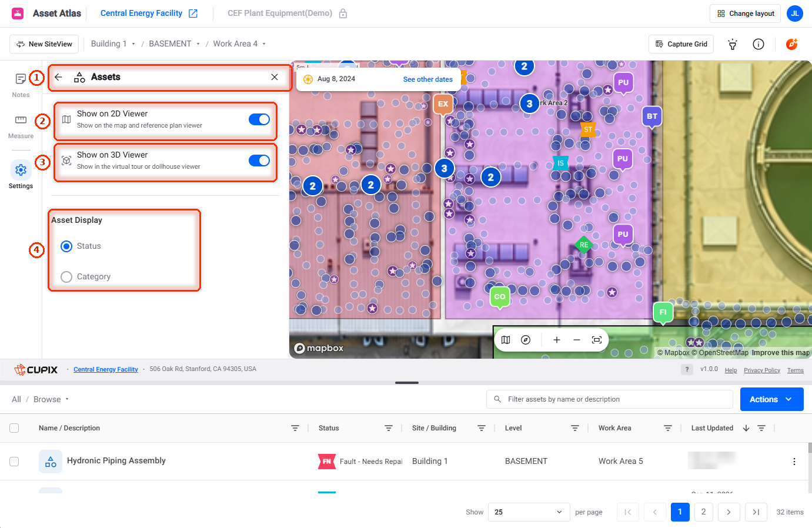The width and height of the screenshot is (812, 528).
Task: Click the map view icon in map toolbar
Action: coord(506,340)
